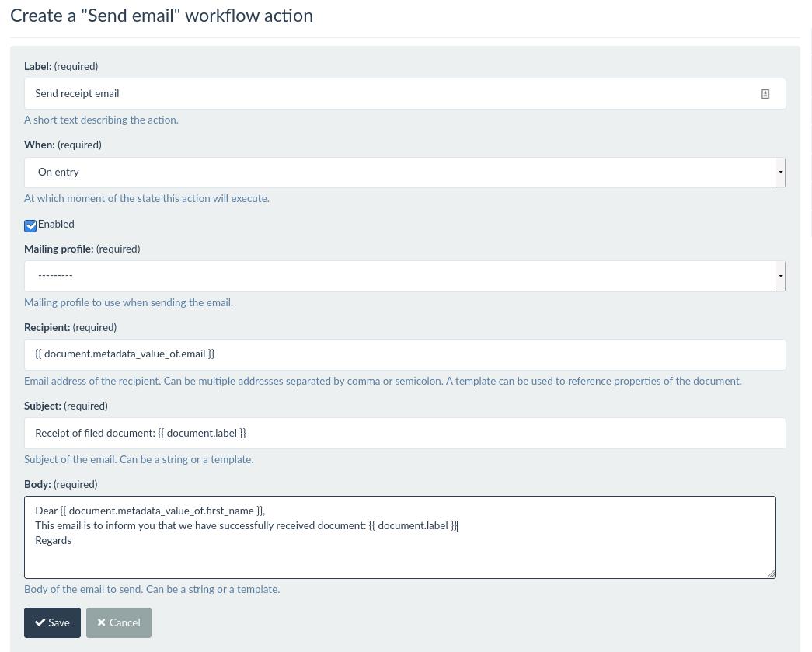
Task: Click help text 'Subject of the email. Can be a string or a template.'
Action: coord(139,460)
